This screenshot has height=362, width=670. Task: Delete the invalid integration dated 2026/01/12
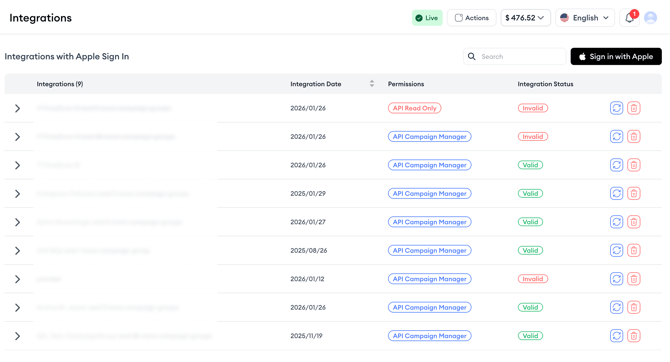point(634,279)
